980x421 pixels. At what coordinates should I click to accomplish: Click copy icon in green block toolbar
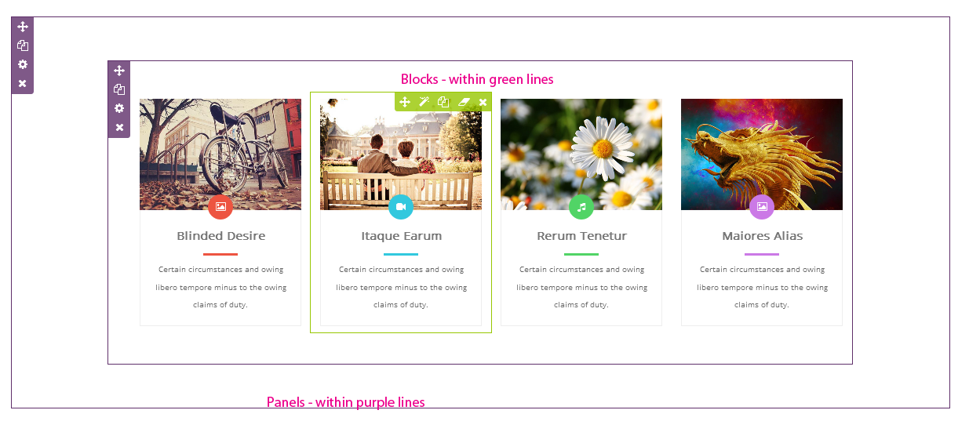click(x=443, y=102)
